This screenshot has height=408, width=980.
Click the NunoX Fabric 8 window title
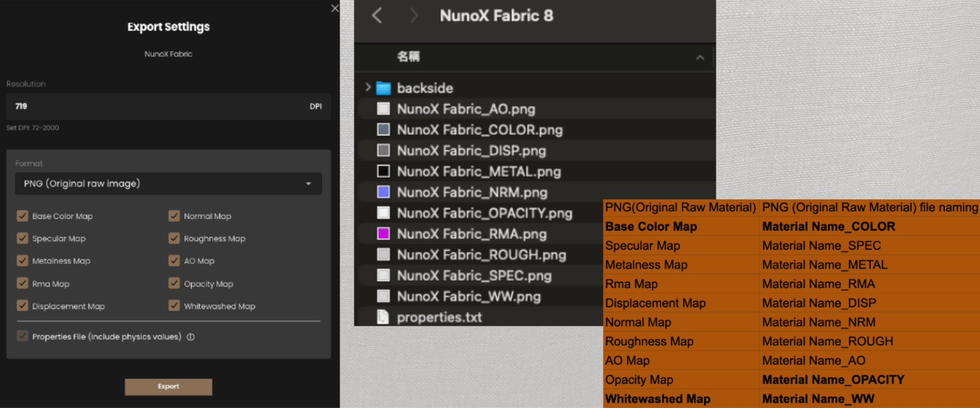pos(496,16)
